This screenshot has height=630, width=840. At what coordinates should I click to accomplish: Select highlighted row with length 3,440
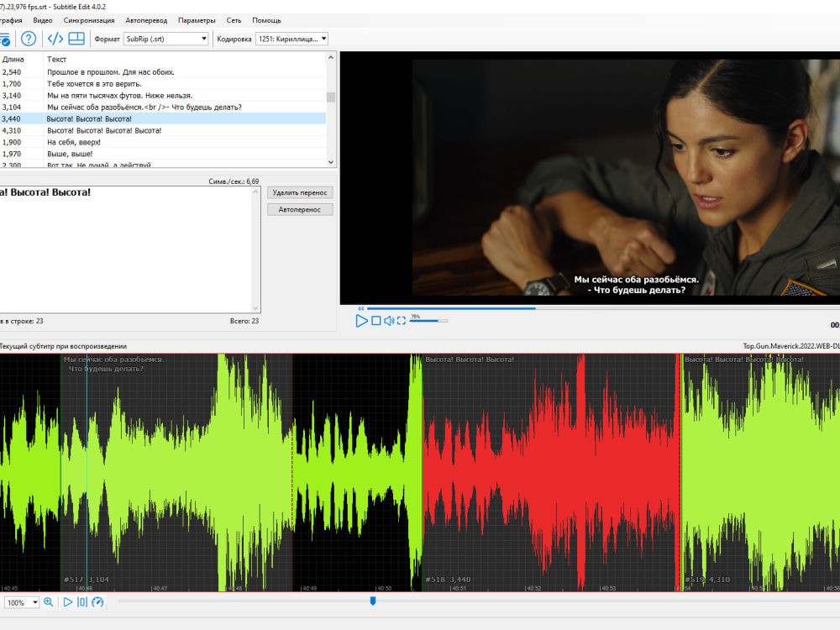point(163,119)
